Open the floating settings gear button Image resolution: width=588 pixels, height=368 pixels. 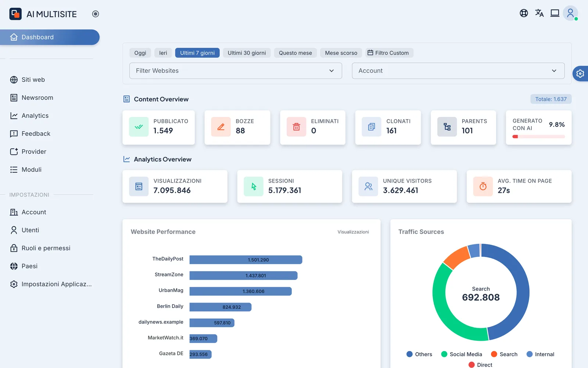point(580,74)
